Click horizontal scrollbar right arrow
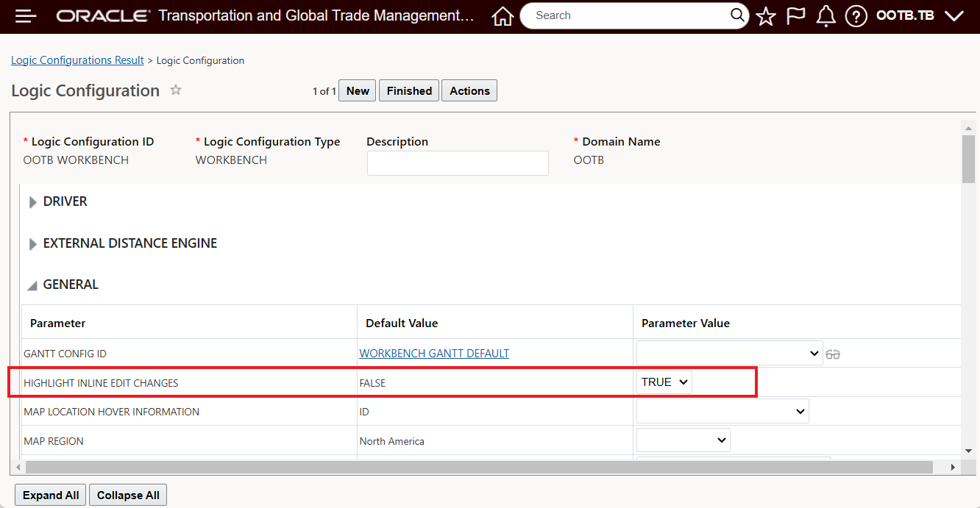The image size is (980, 508). click(x=953, y=467)
